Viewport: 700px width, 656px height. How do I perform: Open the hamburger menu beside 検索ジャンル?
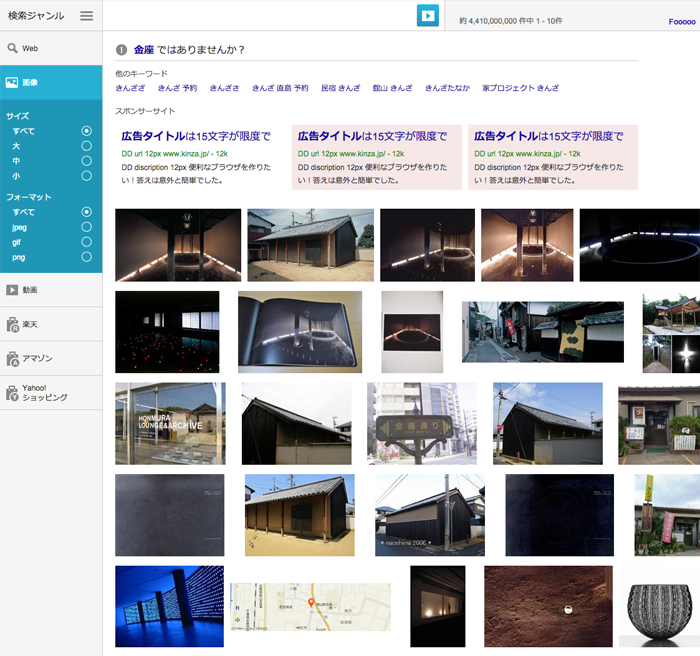[x=86, y=16]
